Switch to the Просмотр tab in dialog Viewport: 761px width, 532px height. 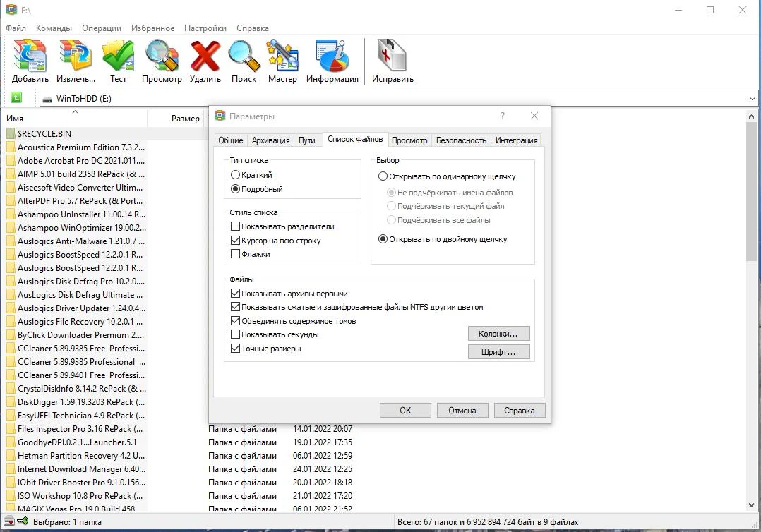pyautogui.click(x=409, y=140)
